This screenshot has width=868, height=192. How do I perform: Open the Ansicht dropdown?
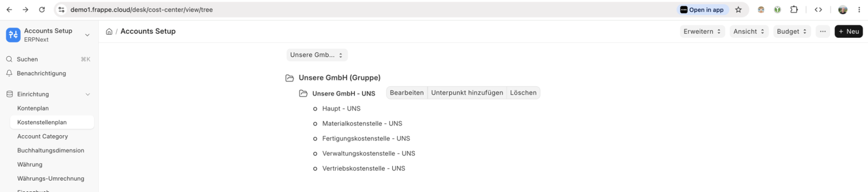pos(749,31)
